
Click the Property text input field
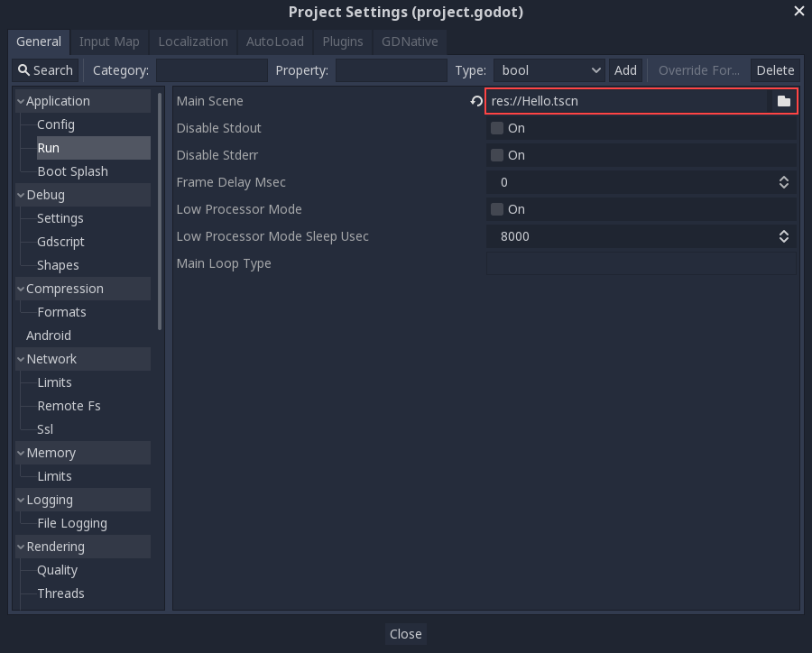(x=391, y=70)
